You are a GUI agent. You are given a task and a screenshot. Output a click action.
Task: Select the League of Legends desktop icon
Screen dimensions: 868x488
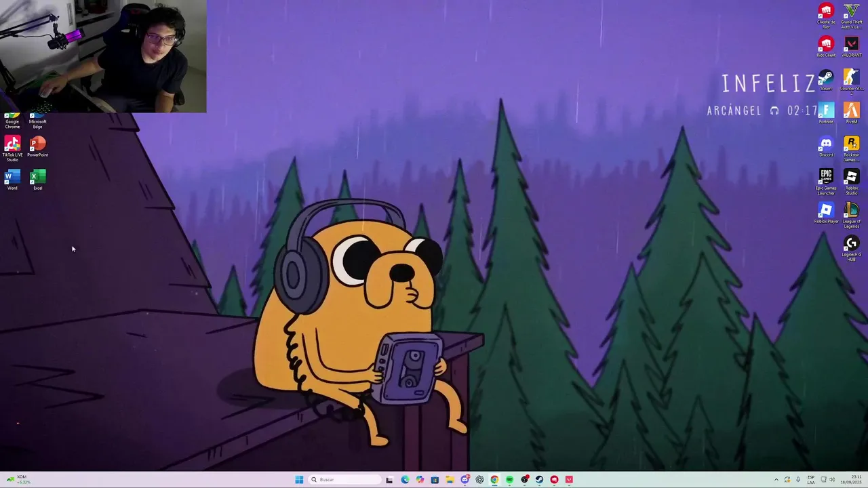click(x=851, y=215)
